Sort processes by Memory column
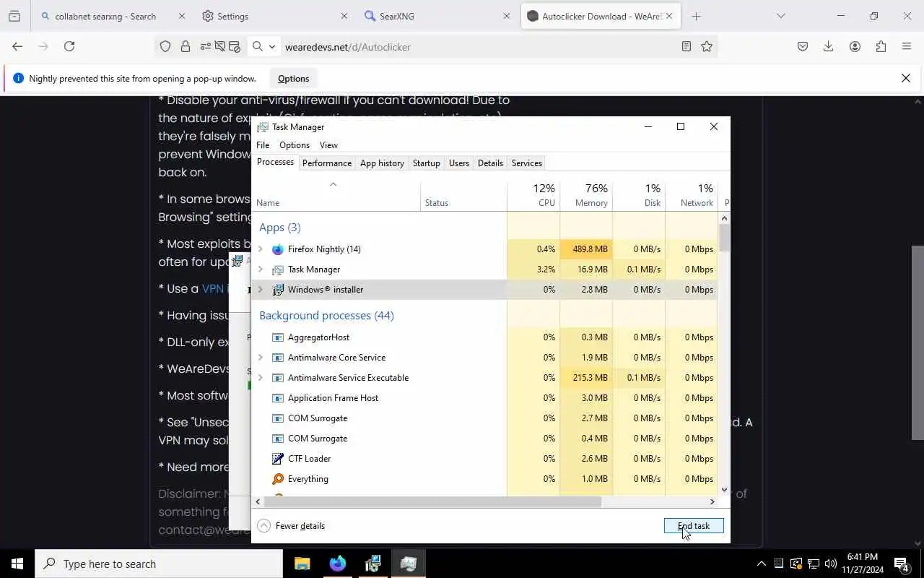Screen dimensions: 924x578 (585, 195)
